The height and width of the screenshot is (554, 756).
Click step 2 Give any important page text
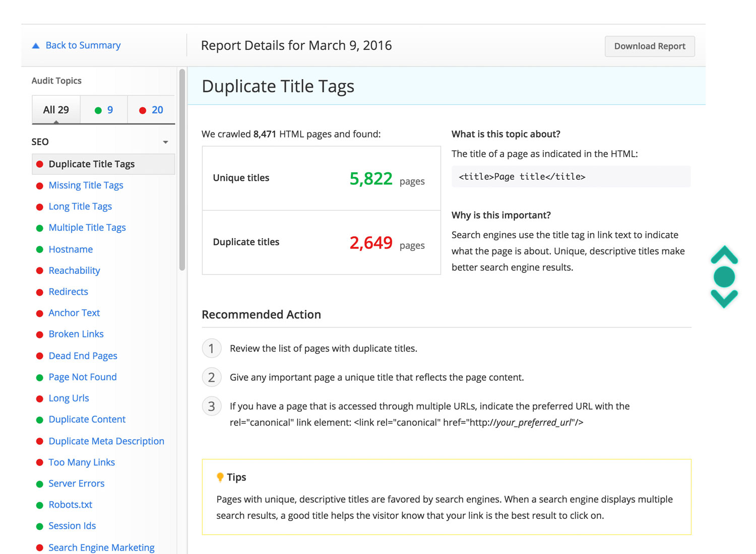coord(377,377)
